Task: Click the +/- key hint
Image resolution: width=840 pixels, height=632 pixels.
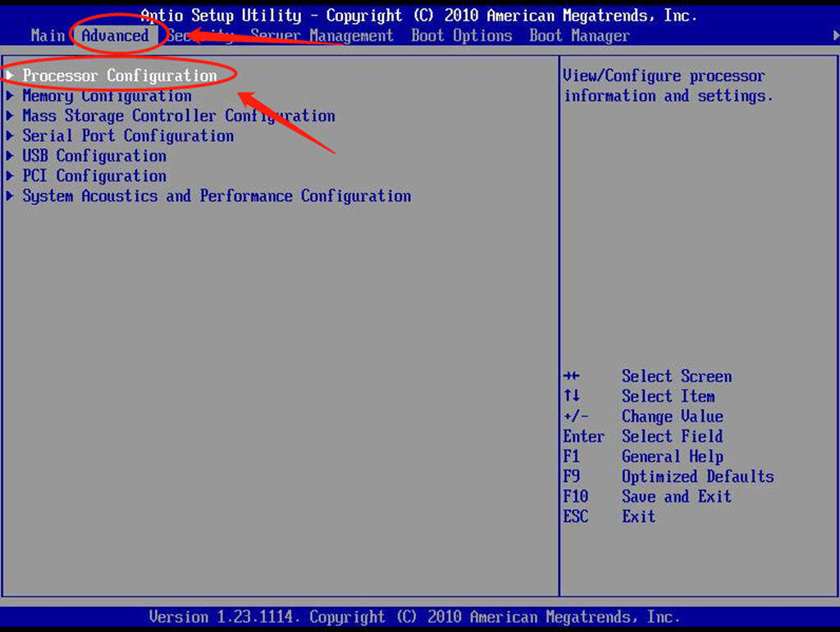Action: pyautogui.click(x=575, y=416)
